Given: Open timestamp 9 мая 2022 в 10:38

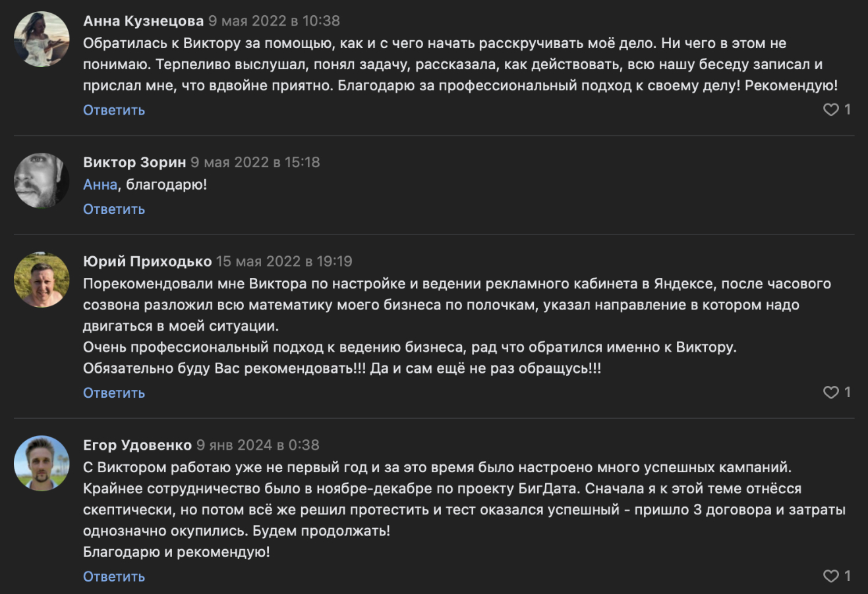Looking at the screenshot, I should [274, 21].
